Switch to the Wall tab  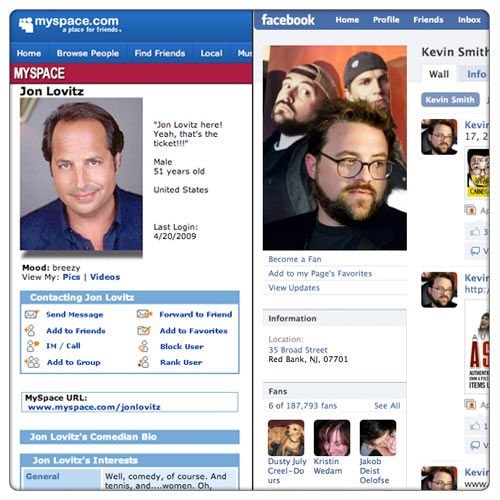[439, 74]
